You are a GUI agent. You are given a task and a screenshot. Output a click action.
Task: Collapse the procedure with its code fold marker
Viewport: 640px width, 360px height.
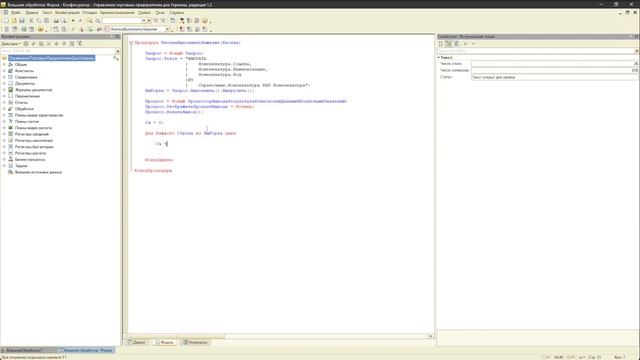coord(131,42)
